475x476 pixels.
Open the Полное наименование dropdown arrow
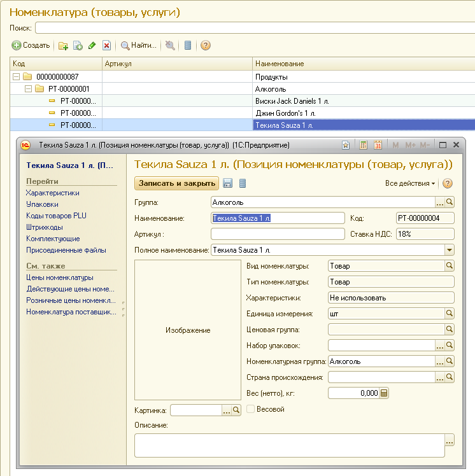[x=450, y=250]
